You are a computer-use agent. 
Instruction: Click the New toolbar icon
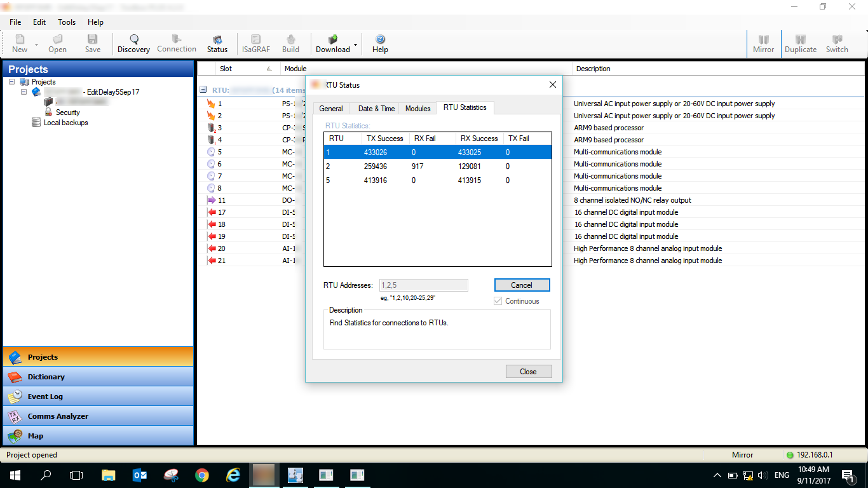pos(20,44)
